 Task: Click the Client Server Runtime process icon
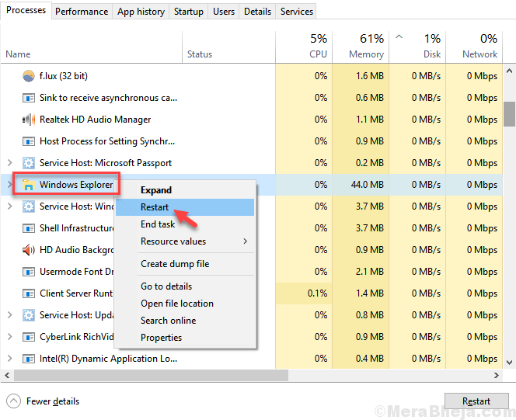point(29,293)
